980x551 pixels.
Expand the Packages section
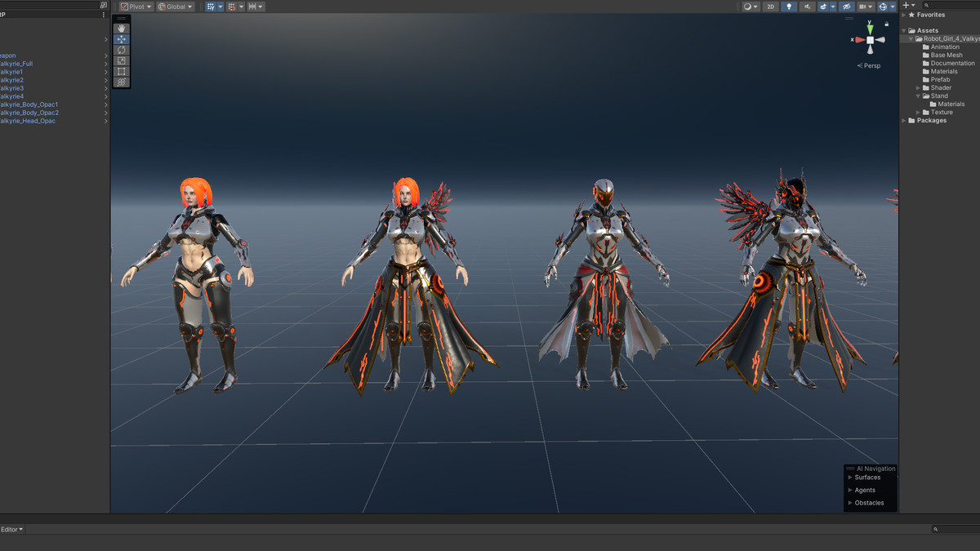(x=904, y=121)
